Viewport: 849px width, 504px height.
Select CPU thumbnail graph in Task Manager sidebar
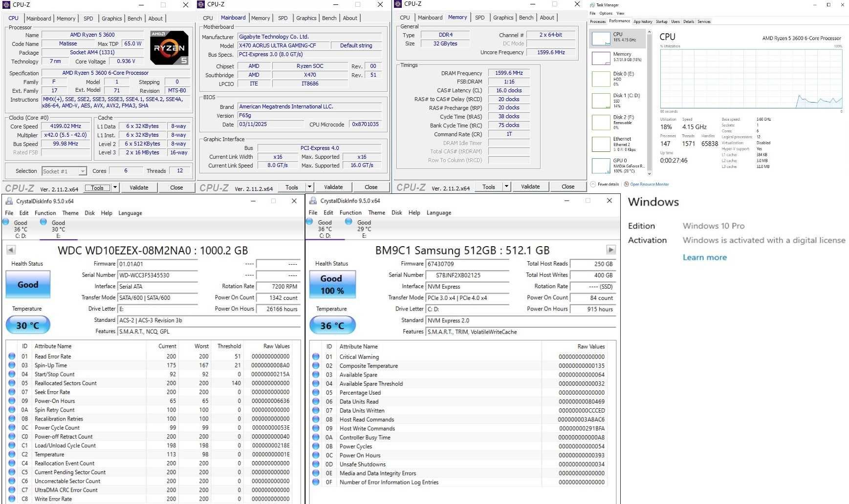point(601,38)
